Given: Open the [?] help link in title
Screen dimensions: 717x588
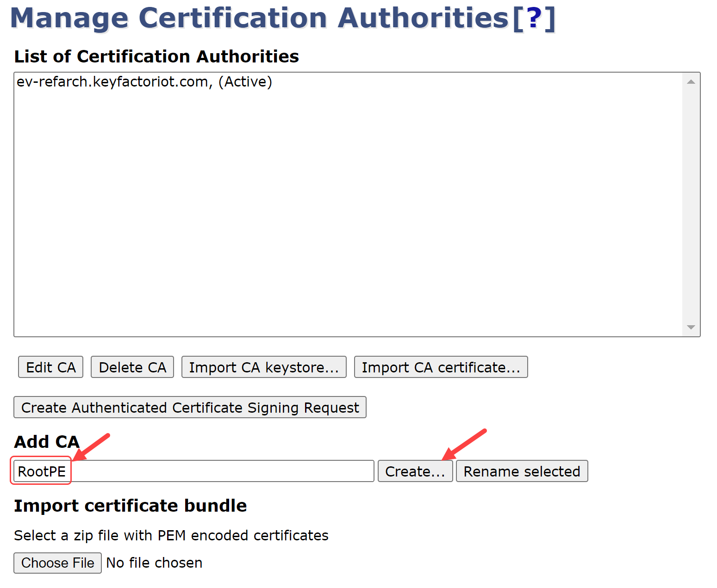Looking at the screenshot, I should pos(534,19).
